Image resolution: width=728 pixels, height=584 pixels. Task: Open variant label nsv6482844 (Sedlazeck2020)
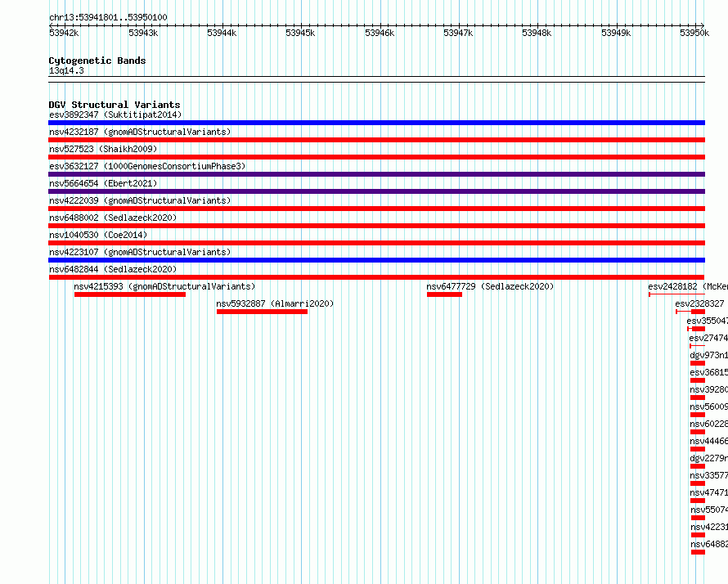click(x=113, y=269)
